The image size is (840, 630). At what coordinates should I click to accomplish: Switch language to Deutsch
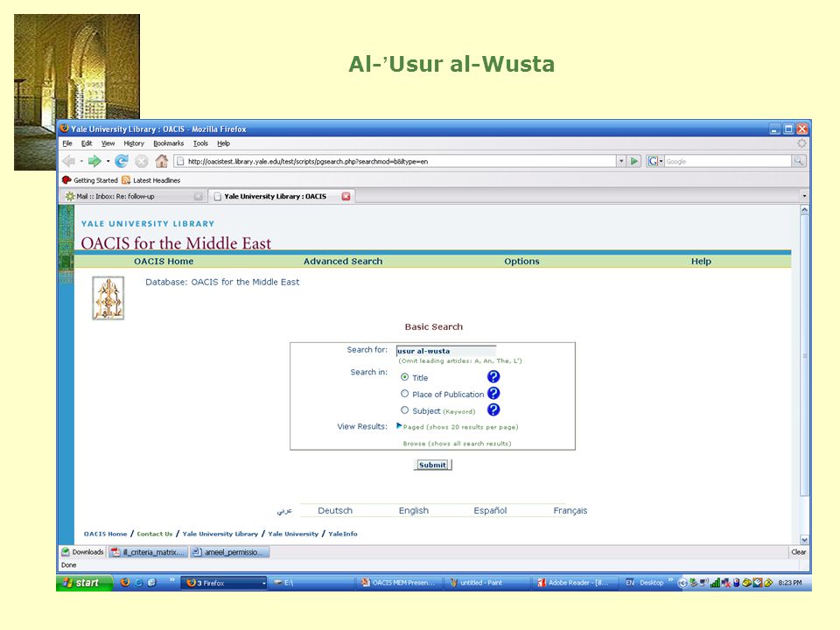(335, 510)
